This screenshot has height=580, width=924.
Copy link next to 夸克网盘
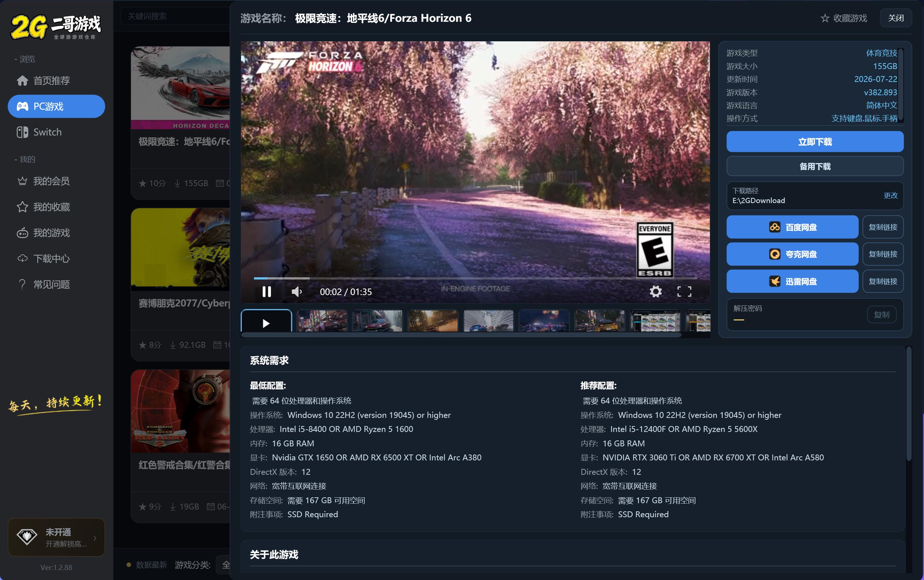pyautogui.click(x=883, y=254)
